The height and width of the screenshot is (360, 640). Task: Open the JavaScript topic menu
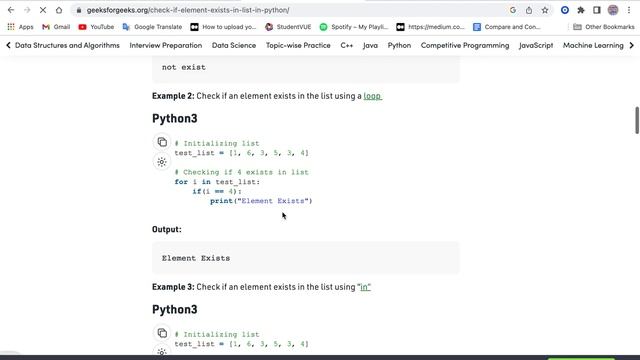tap(536, 45)
